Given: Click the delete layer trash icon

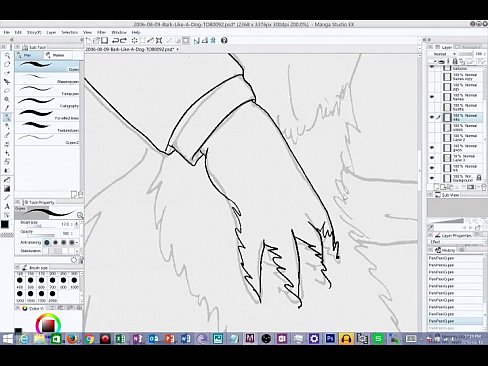Looking at the screenshot, I should tap(484, 187).
